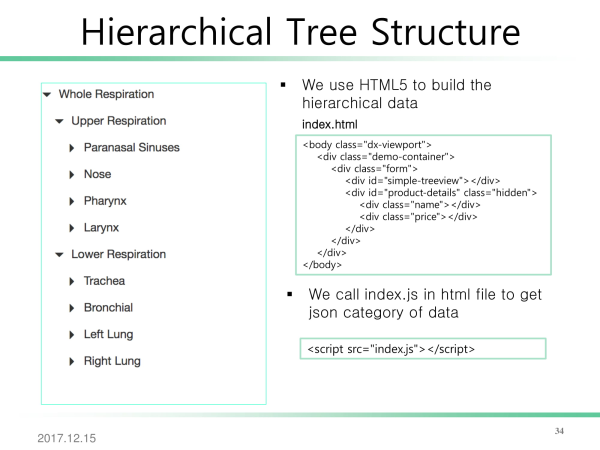Click the div id="product-details" code line
The height and width of the screenshot is (450, 600).
pos(441,192)
